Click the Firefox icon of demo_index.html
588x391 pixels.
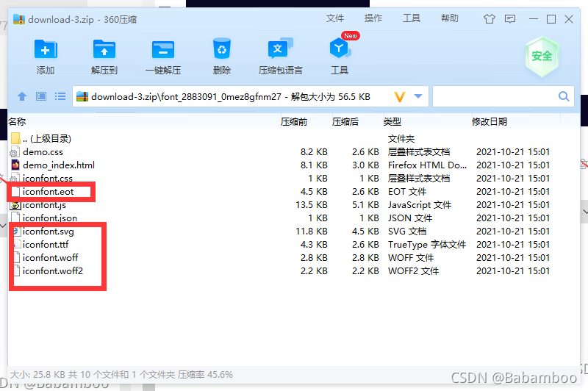(15, 165)
